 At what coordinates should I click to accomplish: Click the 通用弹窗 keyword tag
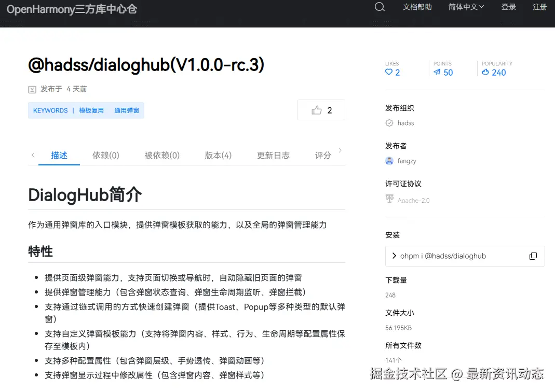pyautogui.click(x=127, y=110)
